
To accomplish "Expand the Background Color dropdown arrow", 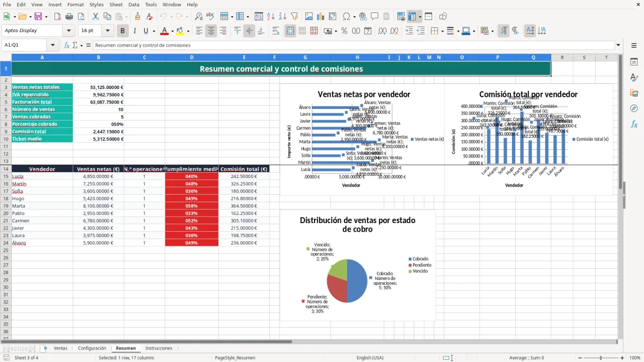I will tap(188, 31).
